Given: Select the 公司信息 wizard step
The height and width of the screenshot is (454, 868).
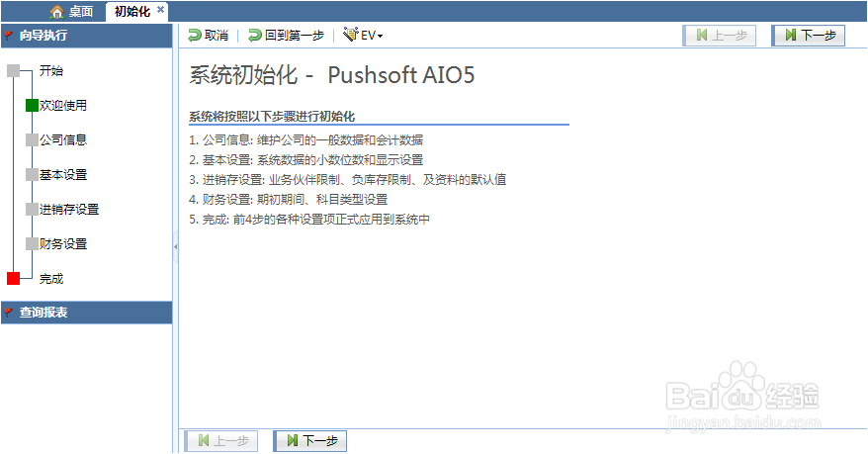Looking at the screenshot, I should [x=63, y=140].
